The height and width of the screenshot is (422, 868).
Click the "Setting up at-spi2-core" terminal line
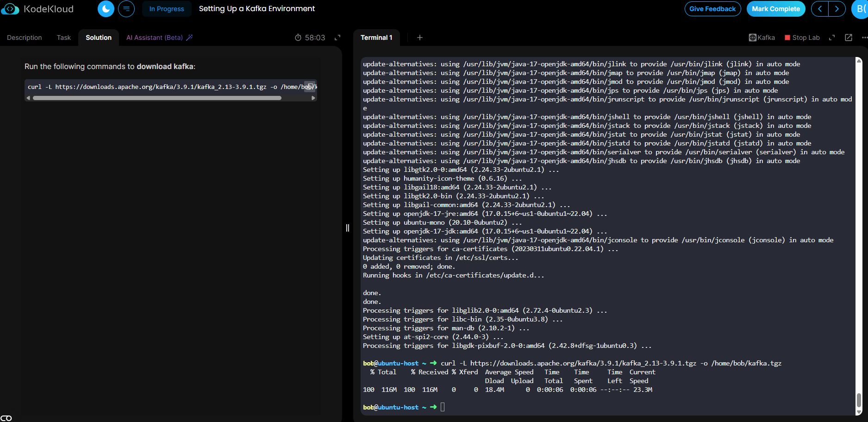pyautogui.click(x=433, y=337)
